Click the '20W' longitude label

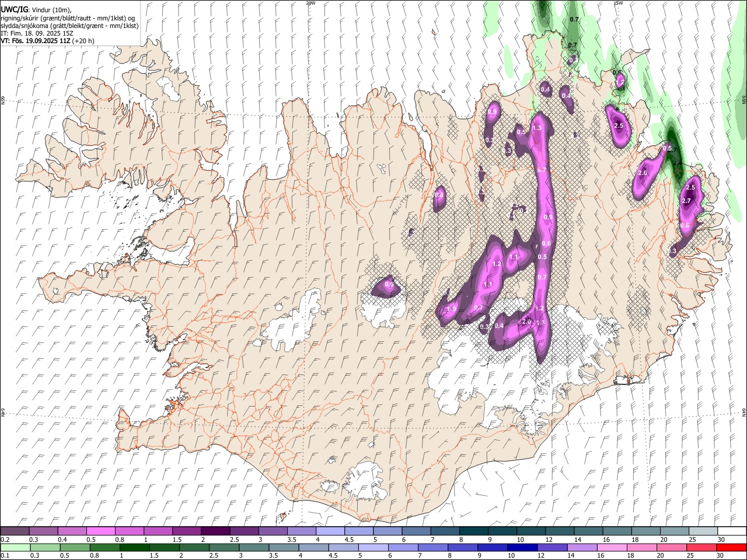click(310, 3)
